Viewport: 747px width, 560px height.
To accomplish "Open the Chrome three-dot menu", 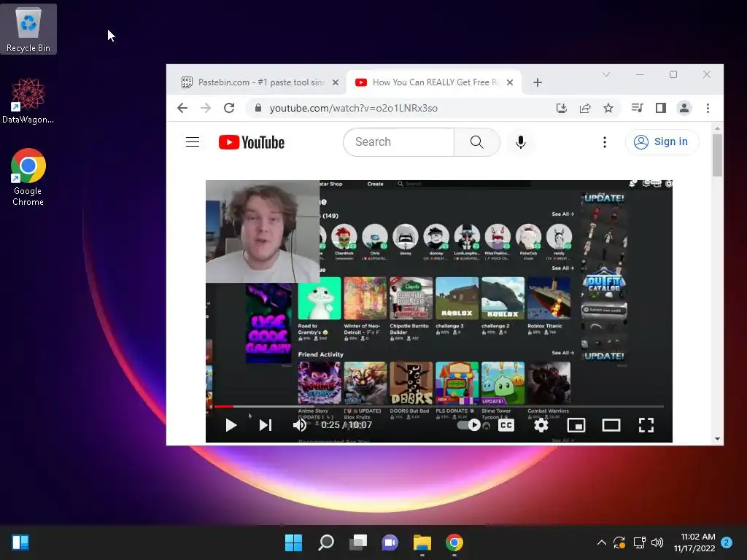I will pos(708,108).
